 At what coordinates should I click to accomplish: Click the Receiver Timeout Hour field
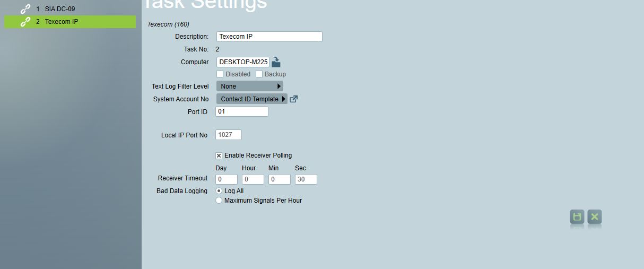253,179
